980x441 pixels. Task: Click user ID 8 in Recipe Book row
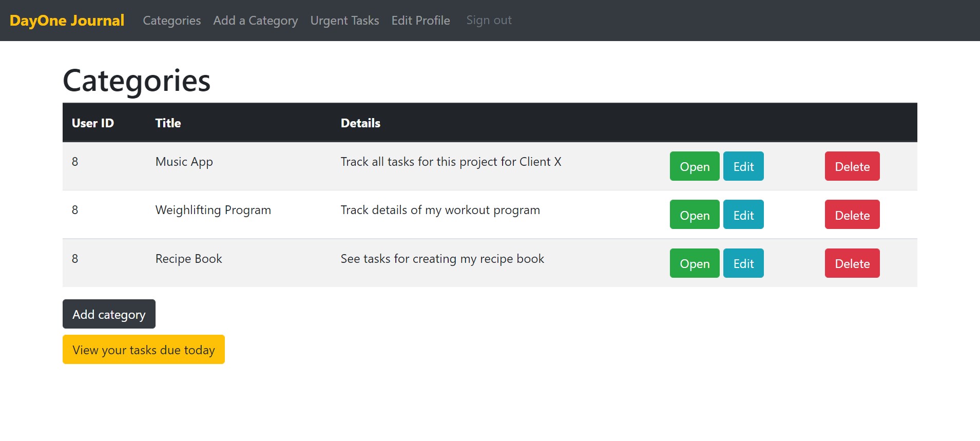75,259
